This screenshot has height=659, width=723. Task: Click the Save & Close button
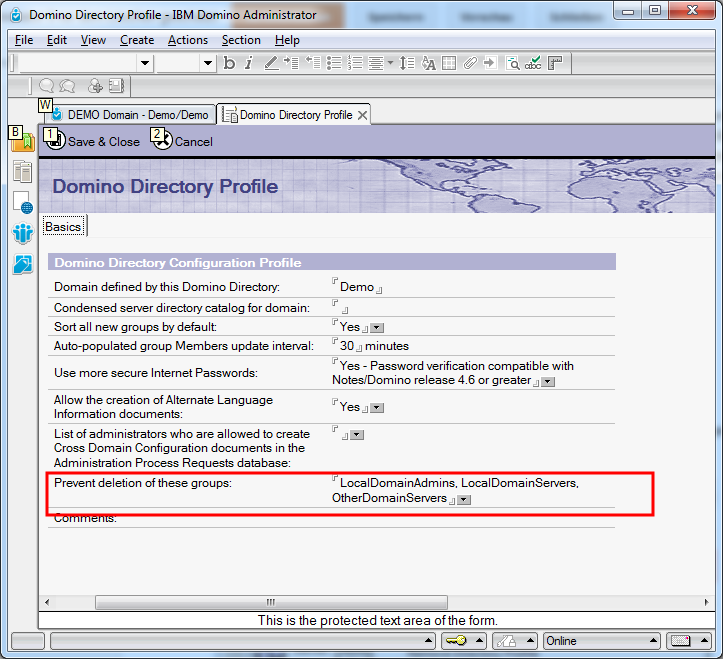click(x=94, y=142)
